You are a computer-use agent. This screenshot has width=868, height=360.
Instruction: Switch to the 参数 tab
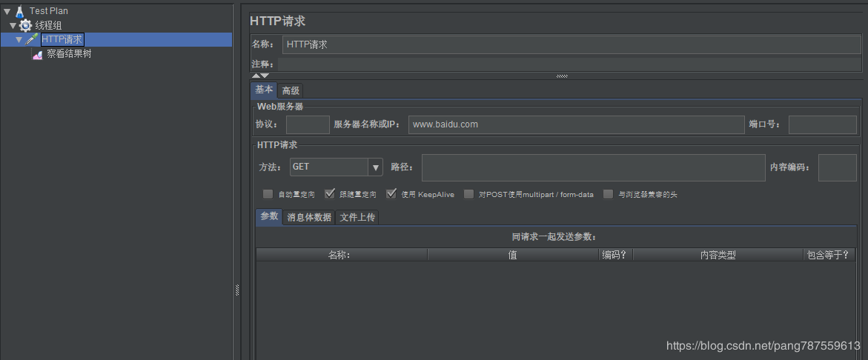coord(269,217)
